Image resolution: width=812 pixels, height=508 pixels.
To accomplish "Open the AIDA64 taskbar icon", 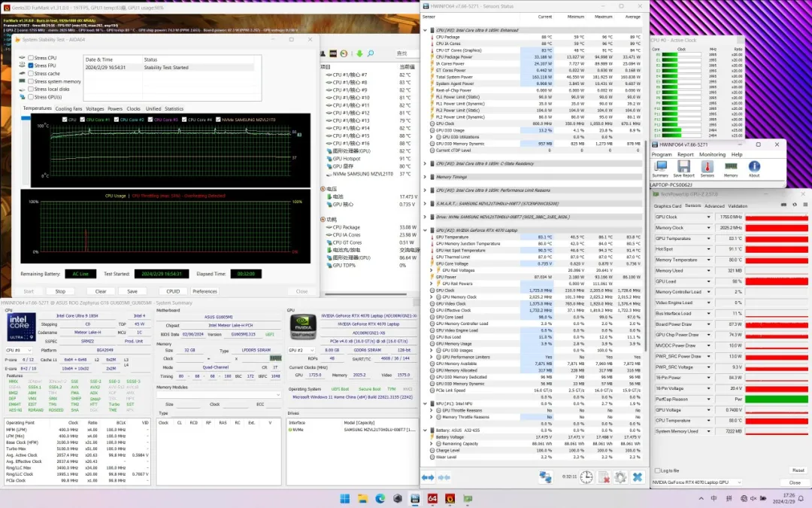I will tap(433, 498).
